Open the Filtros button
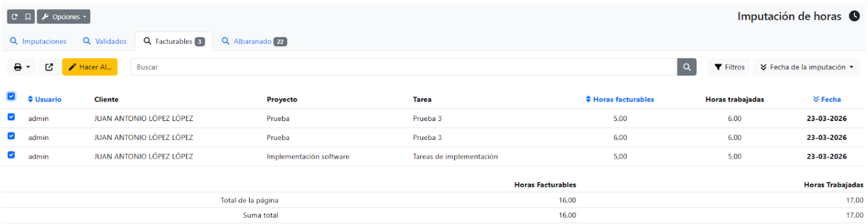 click(x=729, y=67)
